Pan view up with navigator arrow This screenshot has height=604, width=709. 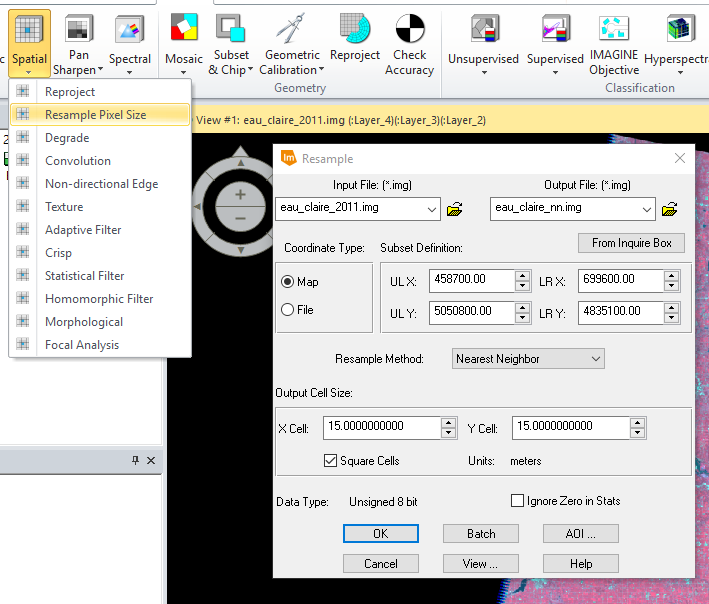point(241,162)
